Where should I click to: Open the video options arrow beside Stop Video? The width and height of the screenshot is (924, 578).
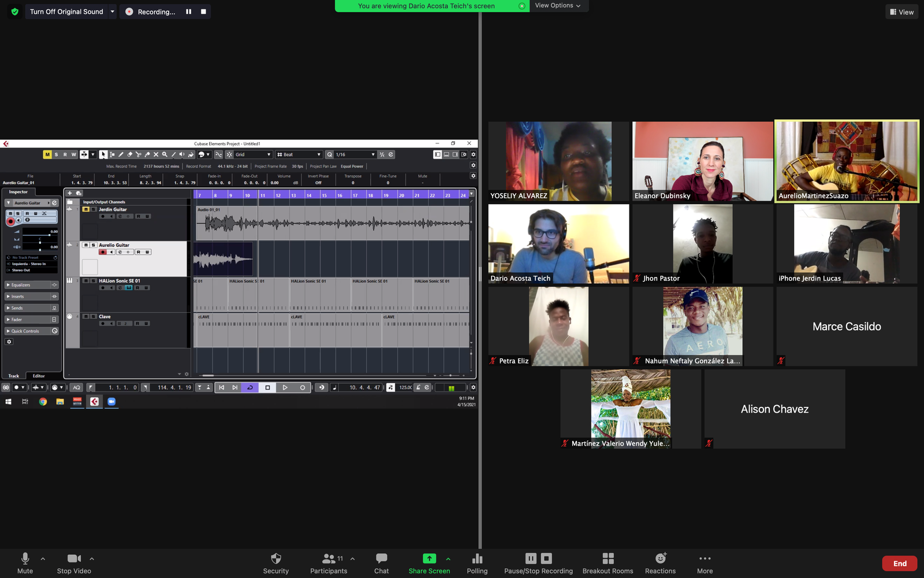click(92, 558)
